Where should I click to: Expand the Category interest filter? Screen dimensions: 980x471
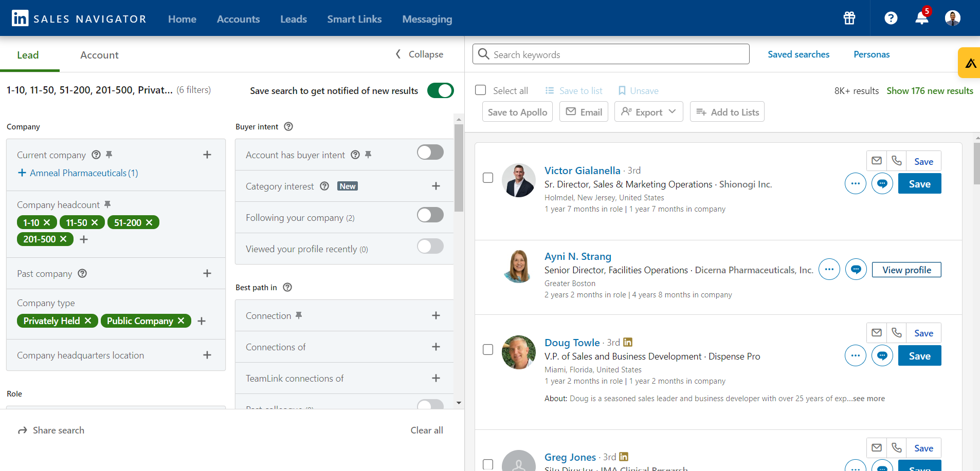[436, 186]
